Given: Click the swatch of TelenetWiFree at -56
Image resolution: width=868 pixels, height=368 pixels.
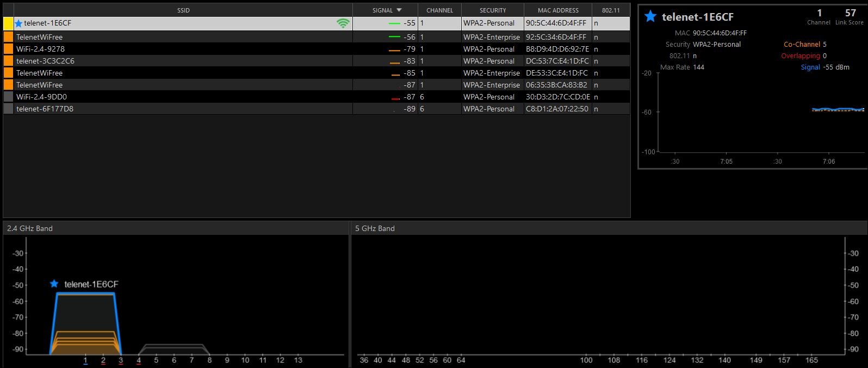Looking at the screenshot, I should (x=8, y=37).
